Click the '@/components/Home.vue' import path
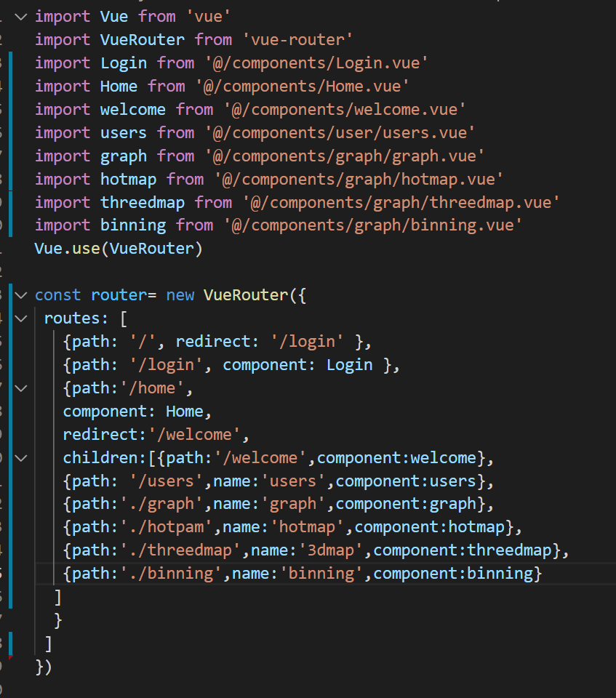Screen dimensions: 616x698 pyautogui.click(x=302, y=87)
